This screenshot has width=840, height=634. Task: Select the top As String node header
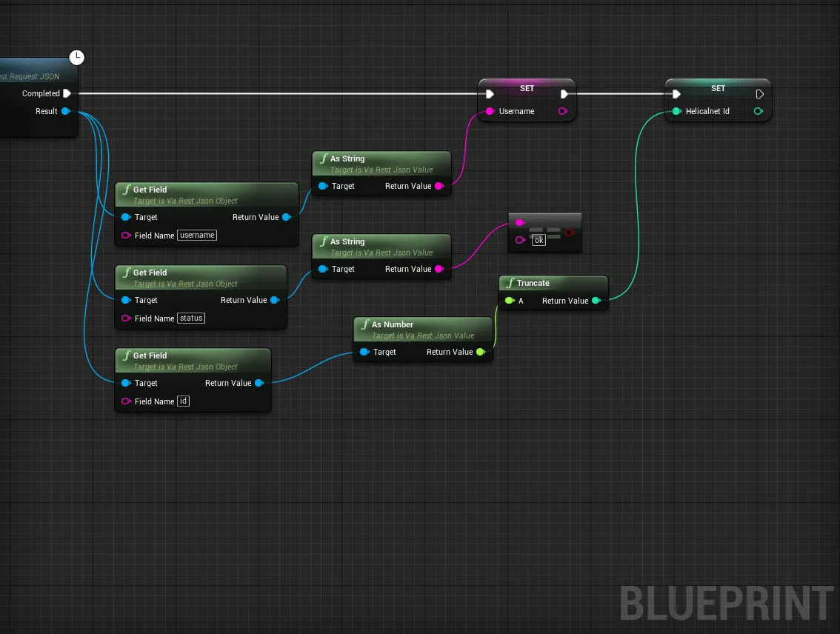click(x=381, y=164)
